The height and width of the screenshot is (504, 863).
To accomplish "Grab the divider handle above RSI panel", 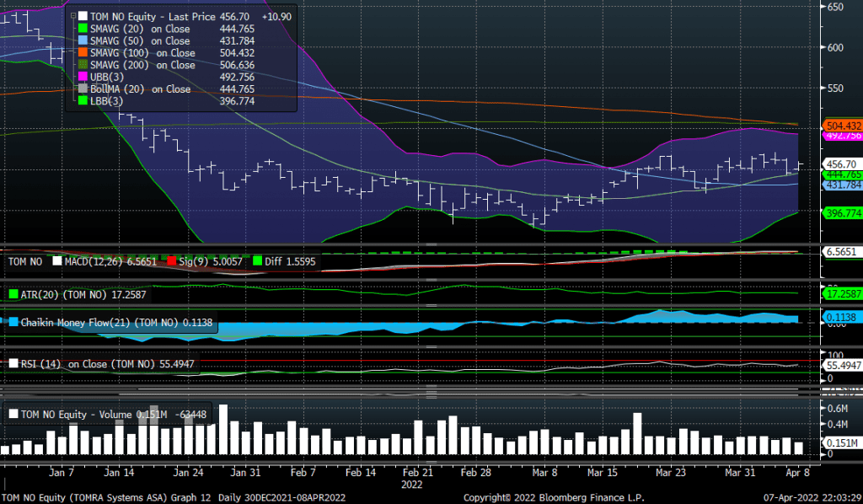I will (x=431, y=347).
